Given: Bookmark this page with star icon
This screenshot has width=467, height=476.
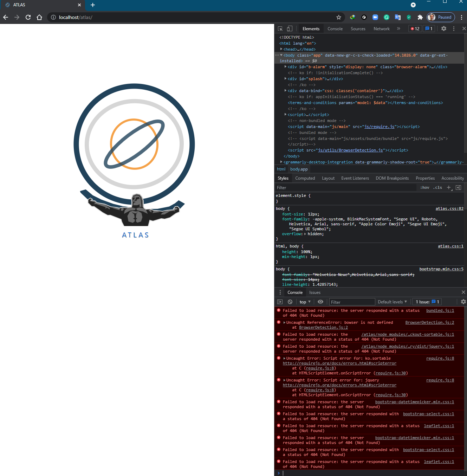Looking at the screenshot, I should (x=339, y=17).
